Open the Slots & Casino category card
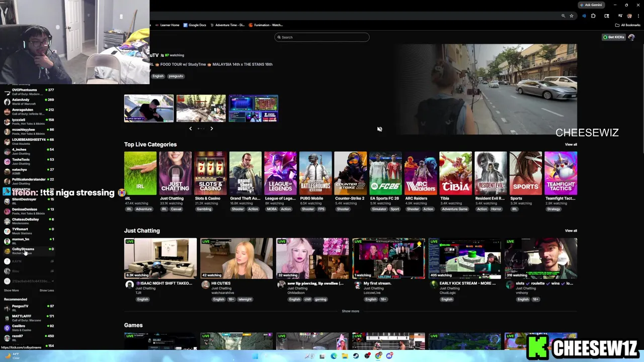The width and height of the screenshot is (644, 362). pyautogui.click(x=210, y=173)
